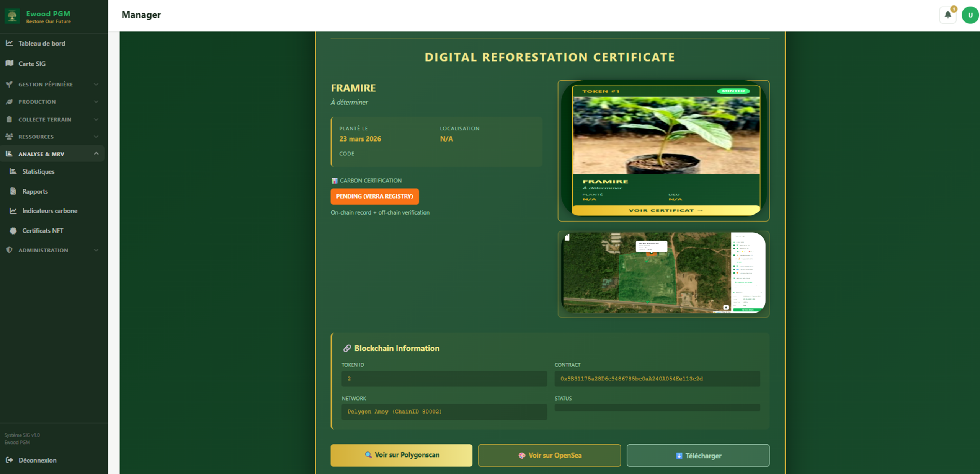Click the Télécharger button
Viewport: 980px width, 474px height.
(698, 455)
